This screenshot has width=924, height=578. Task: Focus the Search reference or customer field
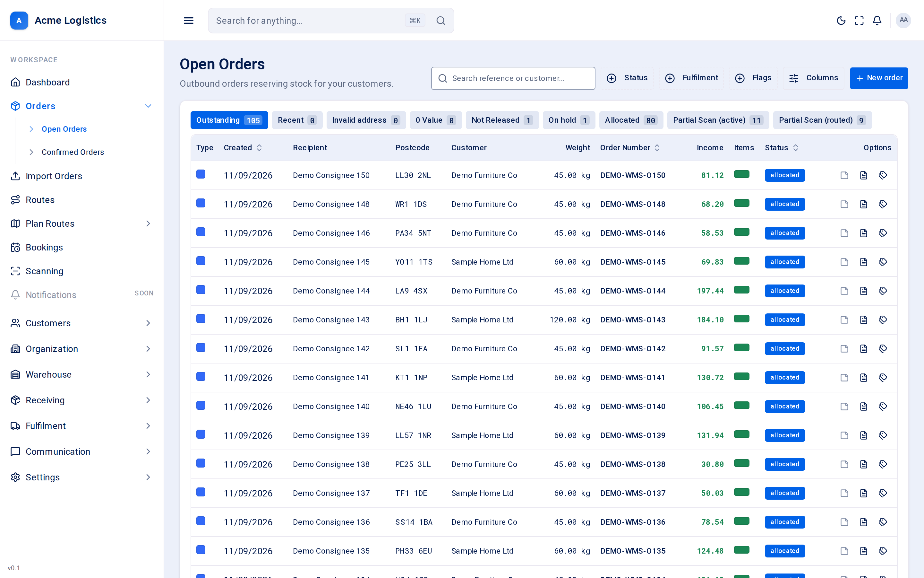pyautogui.click(x=513, y=78)
